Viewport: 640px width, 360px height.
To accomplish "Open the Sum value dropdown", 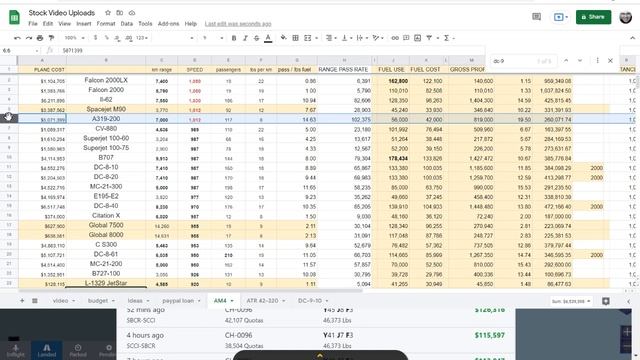I will 571,301.
